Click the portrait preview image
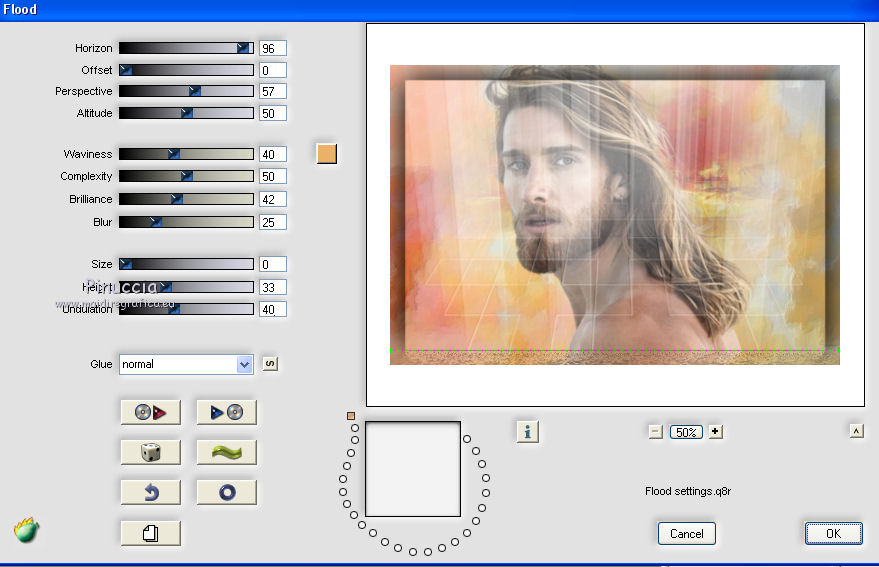Viewport: 879px width, 567px height. (615, 215)
